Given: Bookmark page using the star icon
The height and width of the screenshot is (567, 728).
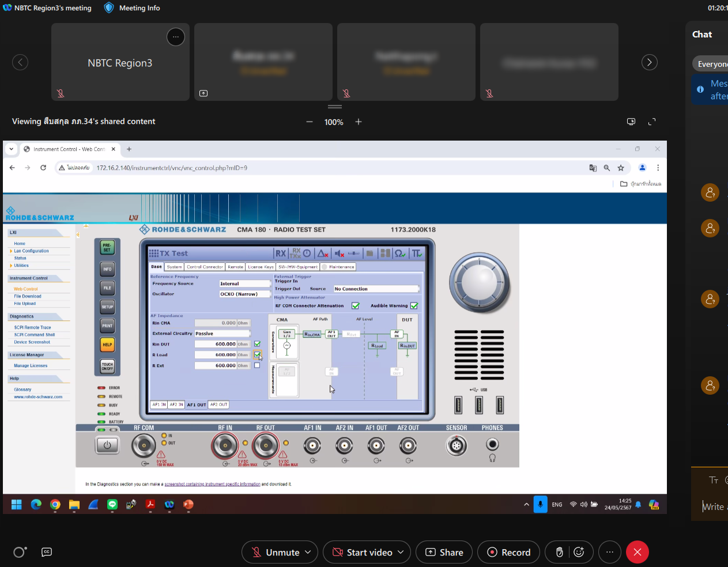Looking at the screenshot, I should click(x=621, y=168).
